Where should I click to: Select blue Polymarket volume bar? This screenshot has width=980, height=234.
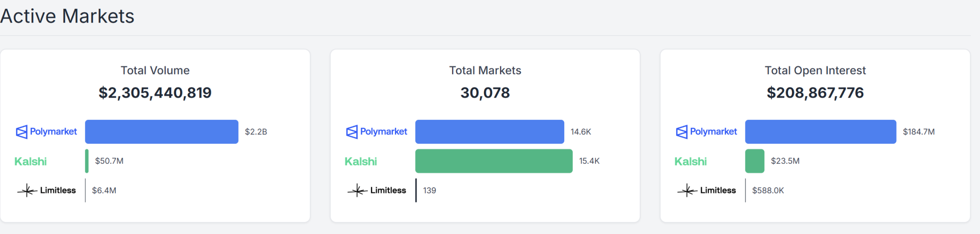161,132
